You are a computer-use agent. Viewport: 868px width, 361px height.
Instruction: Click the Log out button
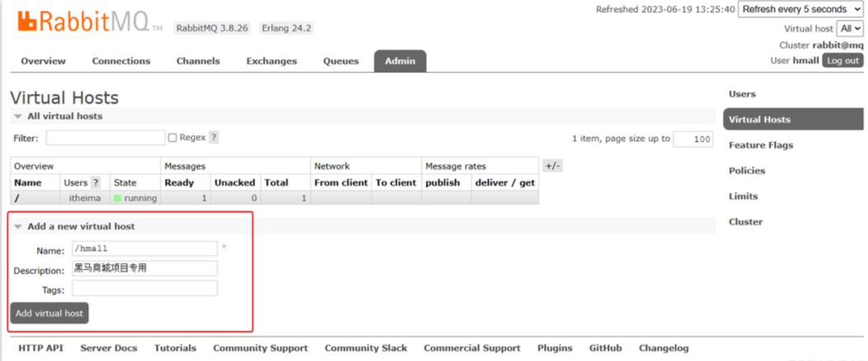pyautogui.click(x=842, y=60)
